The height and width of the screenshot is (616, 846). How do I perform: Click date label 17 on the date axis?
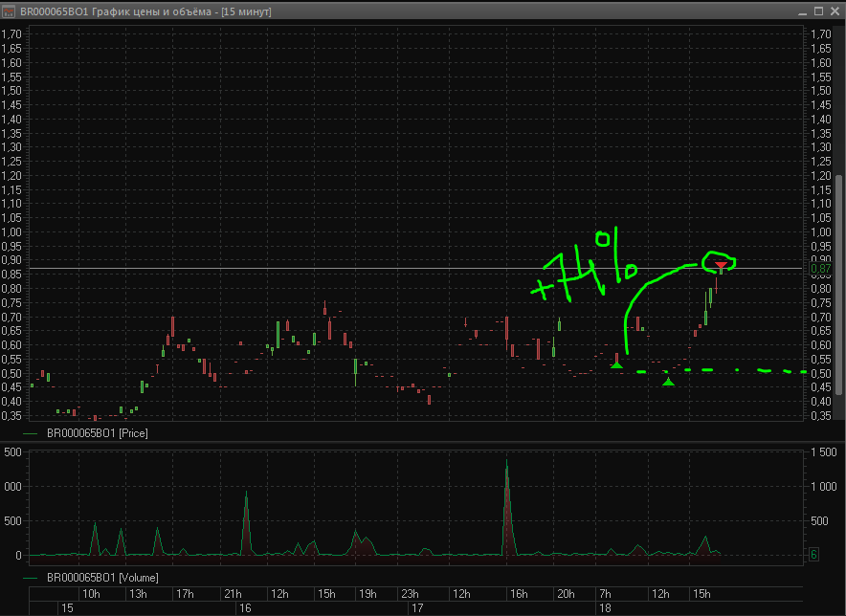[417, 608]
